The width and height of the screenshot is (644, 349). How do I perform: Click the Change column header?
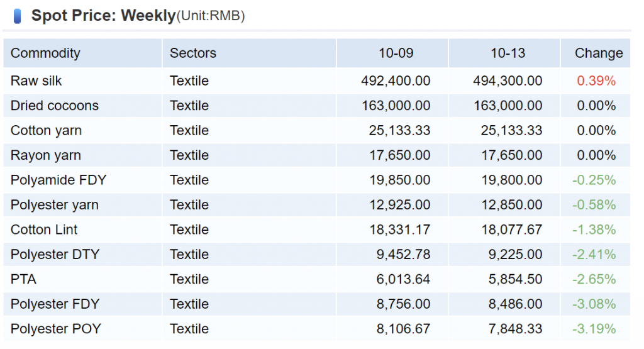click(x=598, y=53)
